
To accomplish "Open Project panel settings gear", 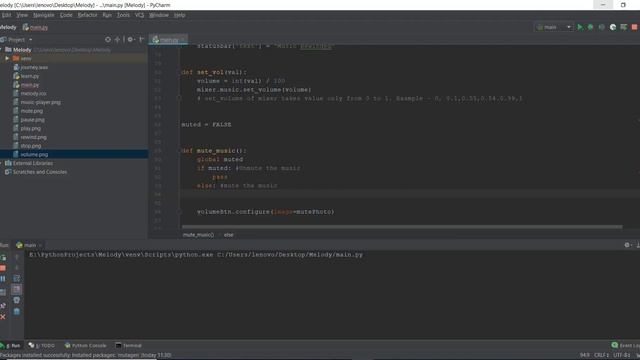I will click(131, 40).
